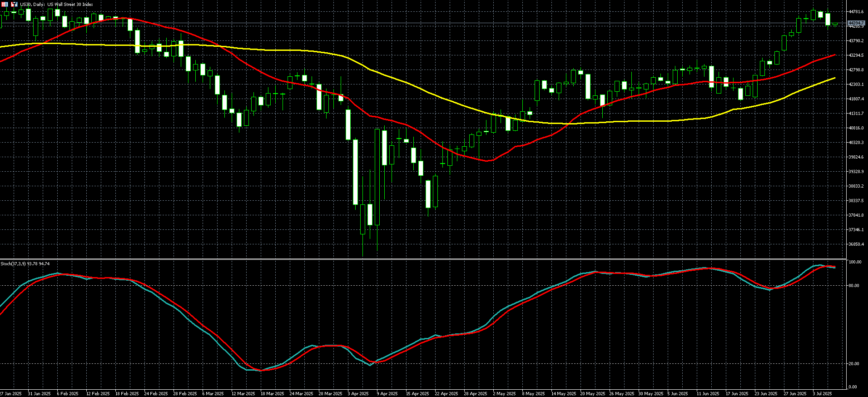Click the 44781.6 price scale label
This screenshot has height=397, width=868.
856,12
